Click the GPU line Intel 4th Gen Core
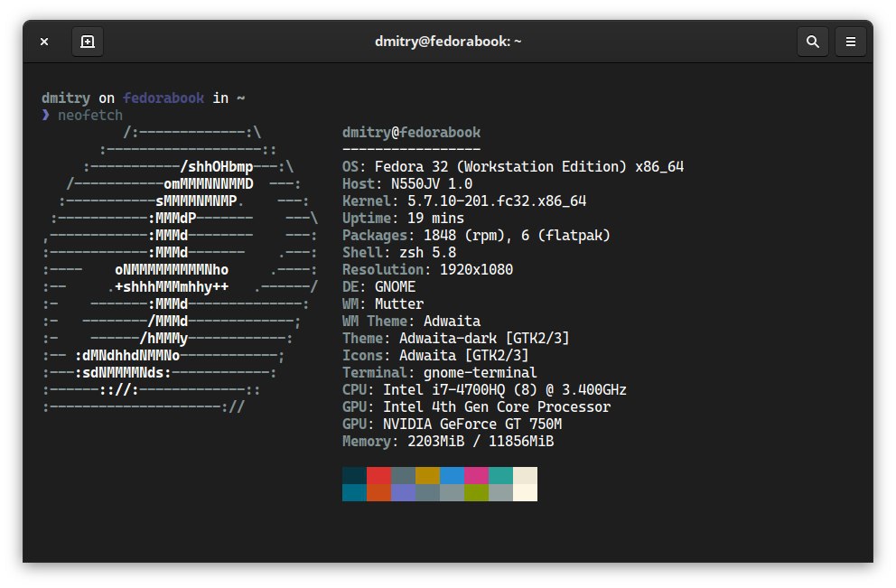896x588 pixels. tap(477, 406)
